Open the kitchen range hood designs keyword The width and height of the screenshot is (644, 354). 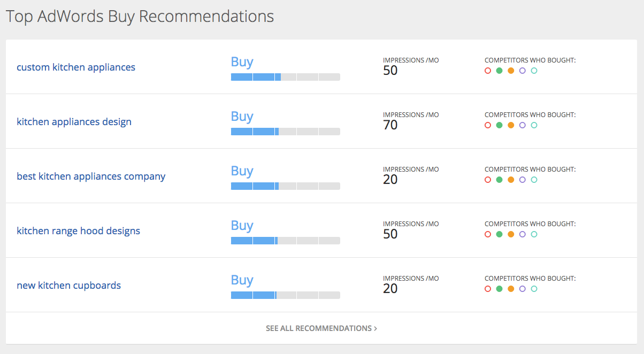coord(78,231)
